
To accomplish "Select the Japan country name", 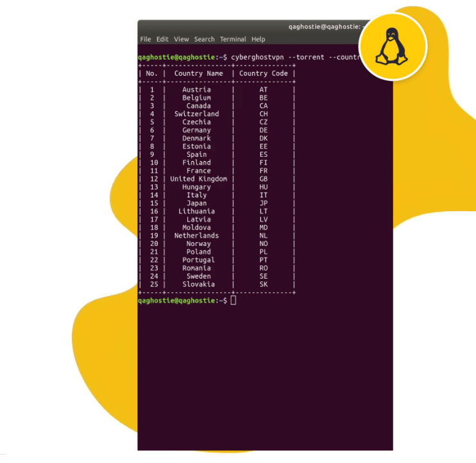I will tap(196, 204).
